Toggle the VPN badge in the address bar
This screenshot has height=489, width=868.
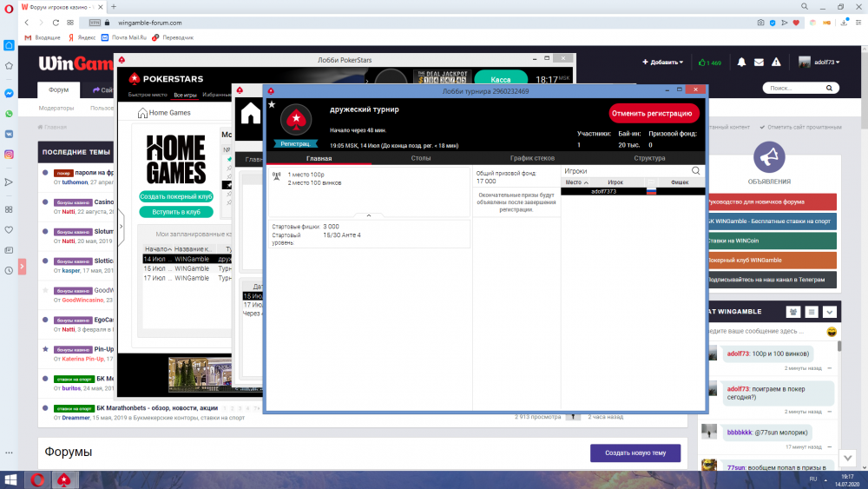(x=95, y=23)
